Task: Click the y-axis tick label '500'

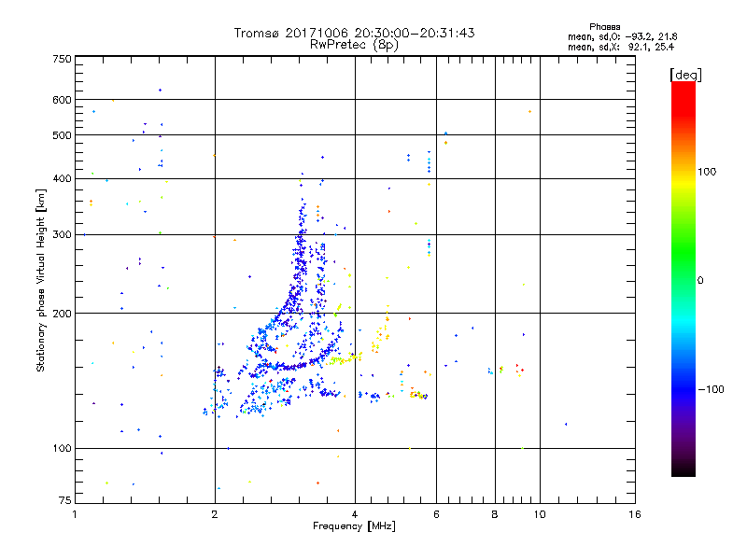Action: [62, 135]
